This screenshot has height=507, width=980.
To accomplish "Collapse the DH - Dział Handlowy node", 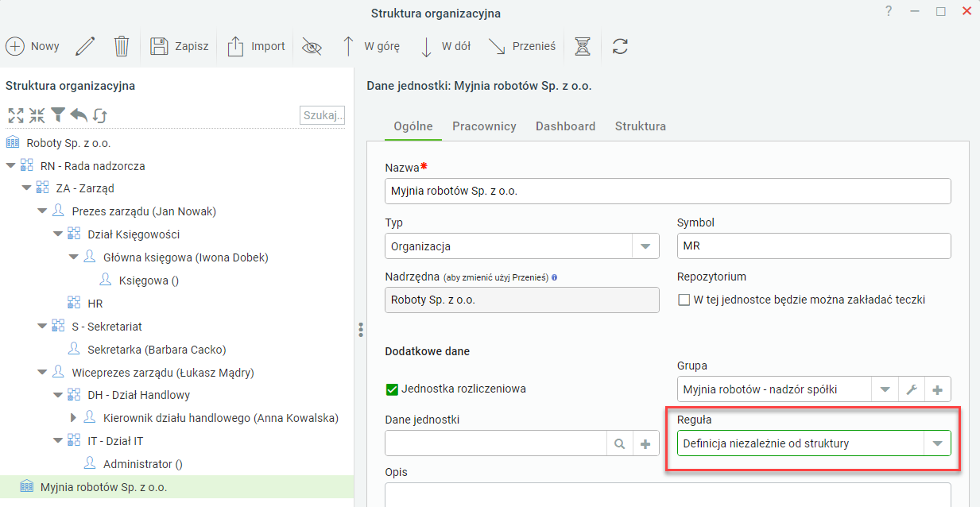I will click(58, 395).
